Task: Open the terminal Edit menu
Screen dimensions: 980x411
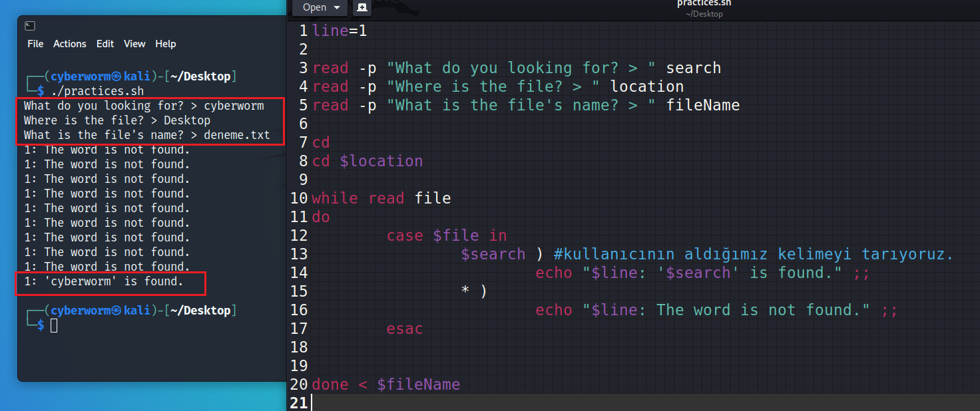Action: tap(105, 44)
